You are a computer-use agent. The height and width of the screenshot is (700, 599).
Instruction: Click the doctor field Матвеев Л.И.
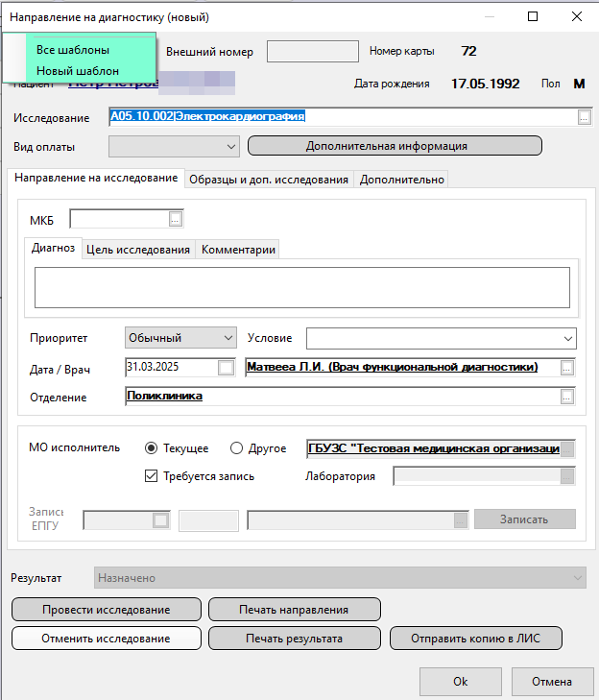[x=402, y=368]
